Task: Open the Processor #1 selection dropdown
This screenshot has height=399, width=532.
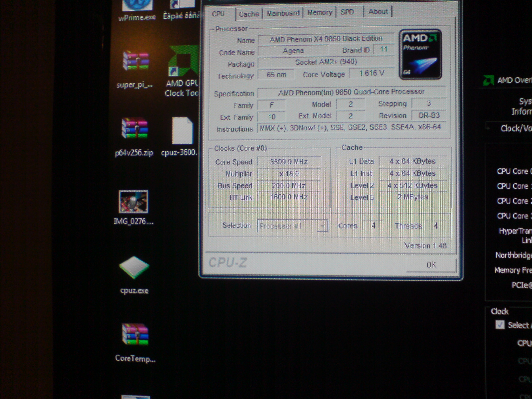Action: (x=292, y=226)
